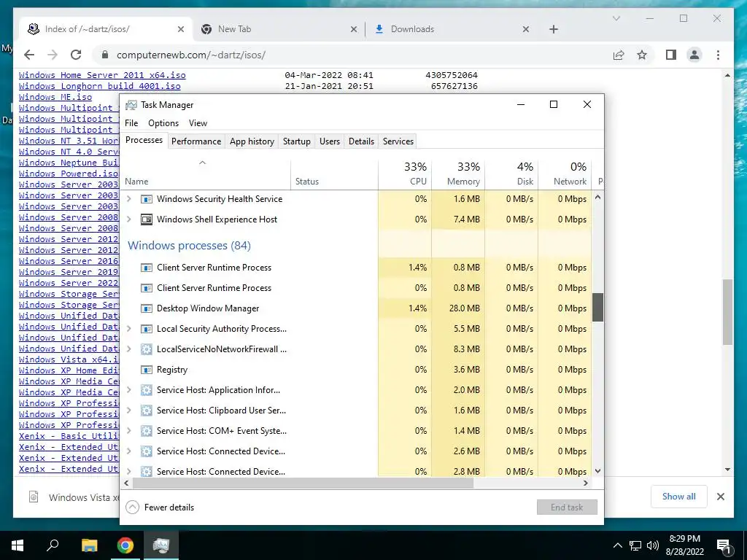747x560 pixels.
Task: Open Windows Home Server 2011 x64.iso link
Action: click(102, 75)
